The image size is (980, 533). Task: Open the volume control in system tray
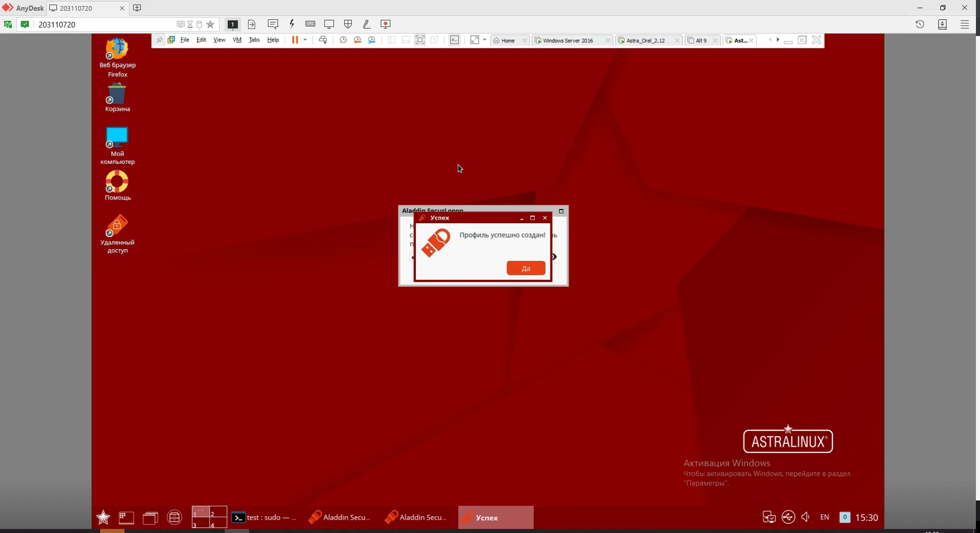click(806, 517)
